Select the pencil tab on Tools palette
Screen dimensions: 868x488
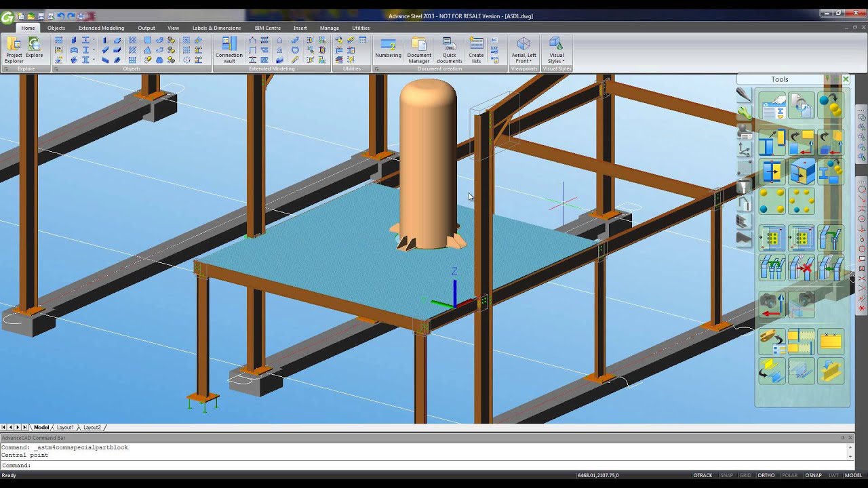(744, 96)
